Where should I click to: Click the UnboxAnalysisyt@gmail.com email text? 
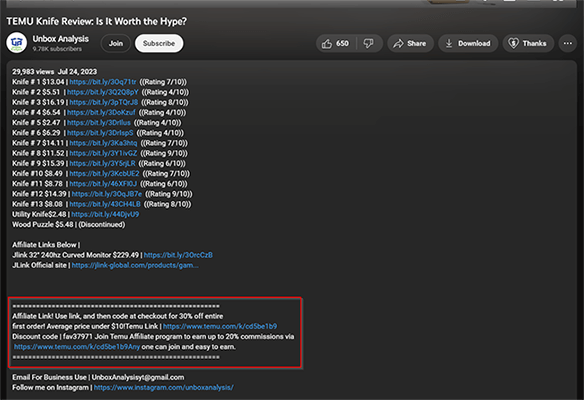coord(138,377)
